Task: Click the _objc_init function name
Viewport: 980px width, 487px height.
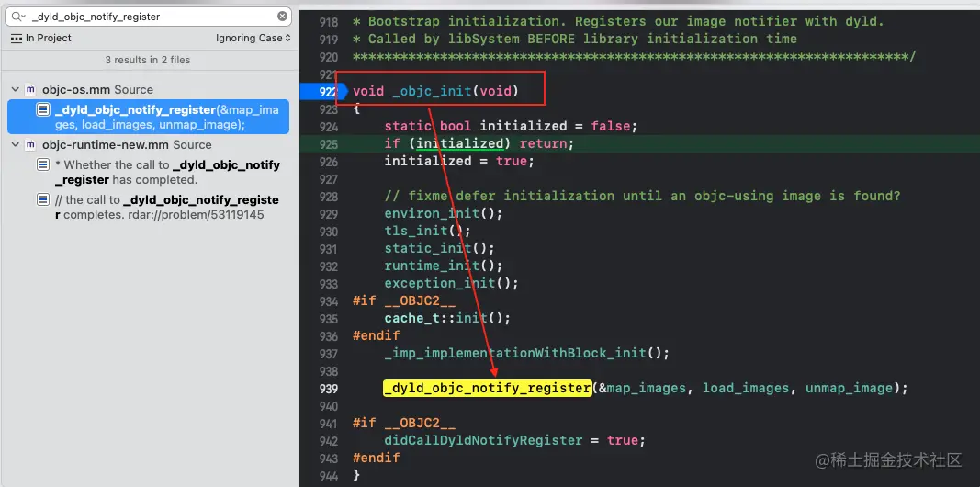Action: [x=432, y=91]
